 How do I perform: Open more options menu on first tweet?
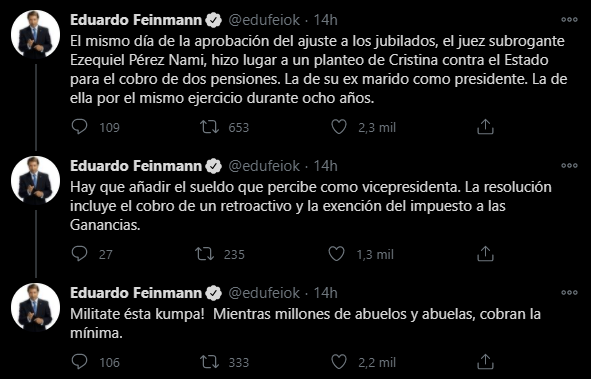pos(569,20)
